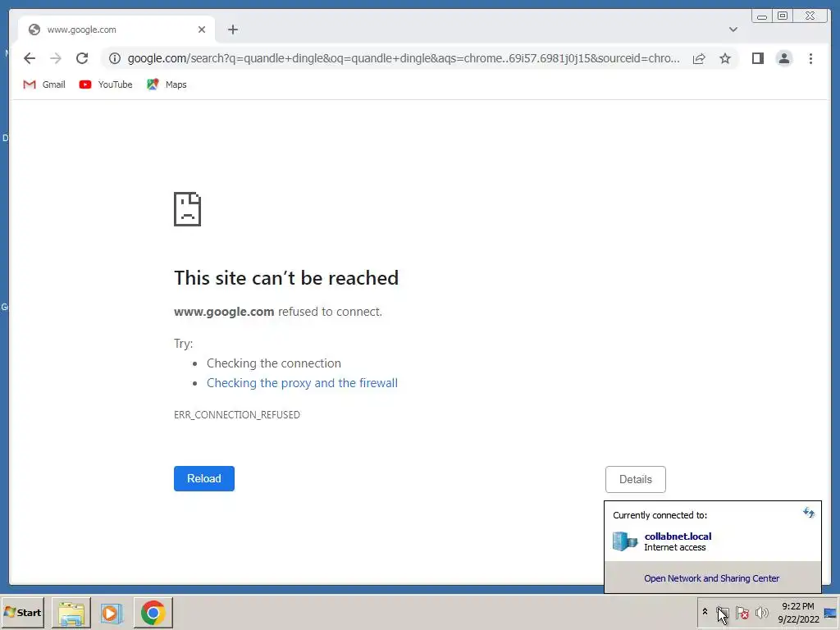Click the 'This site can't be reached' heading
840x630 pixels.
(286, 278)
